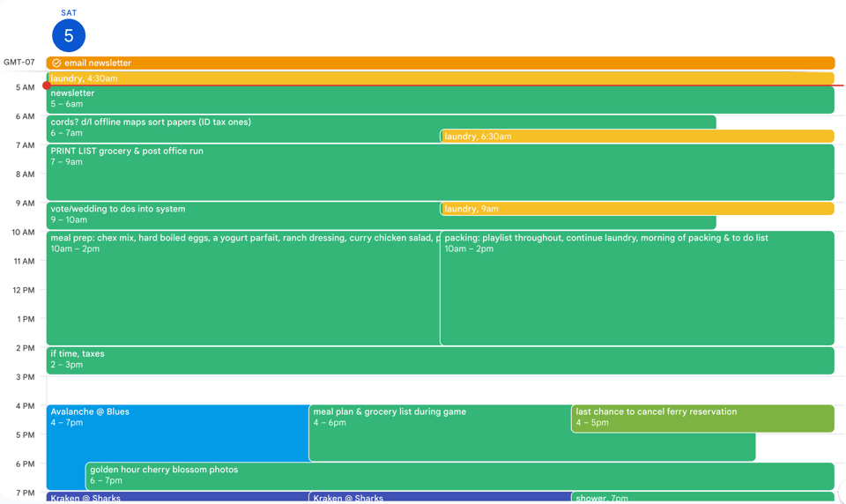Click the GMT-07 time zone label
This screenshot has width=846, height=504.
[19, 63]
